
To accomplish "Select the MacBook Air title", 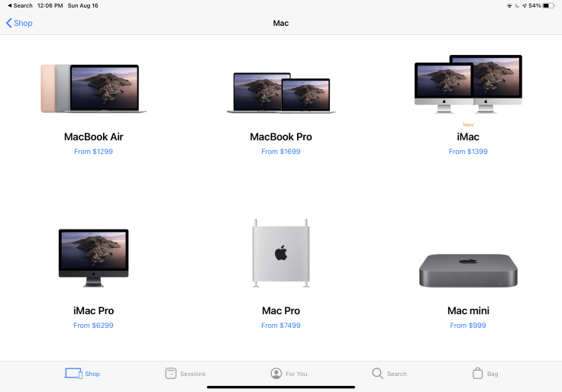I will coord(94,137).
